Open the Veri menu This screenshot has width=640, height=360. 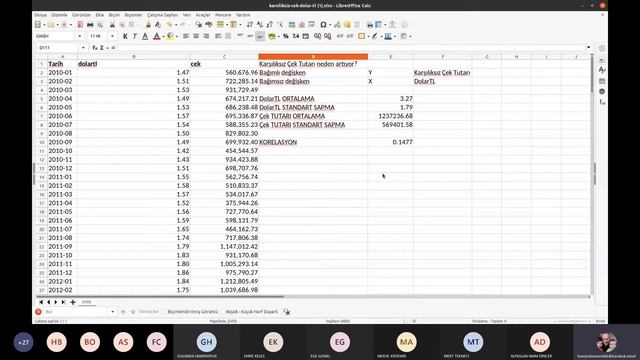(x=187, y=15)
